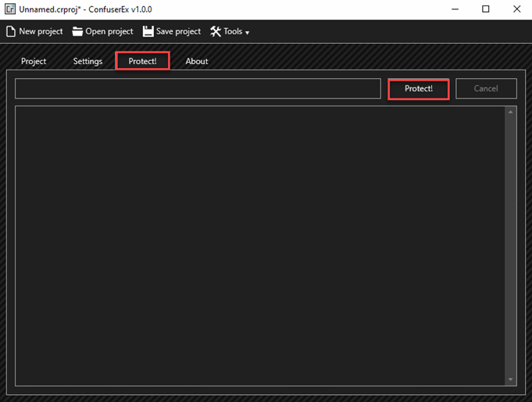Click the ConfuserEx app icon in title bar

pyautogui.click(x=10, y=9)
